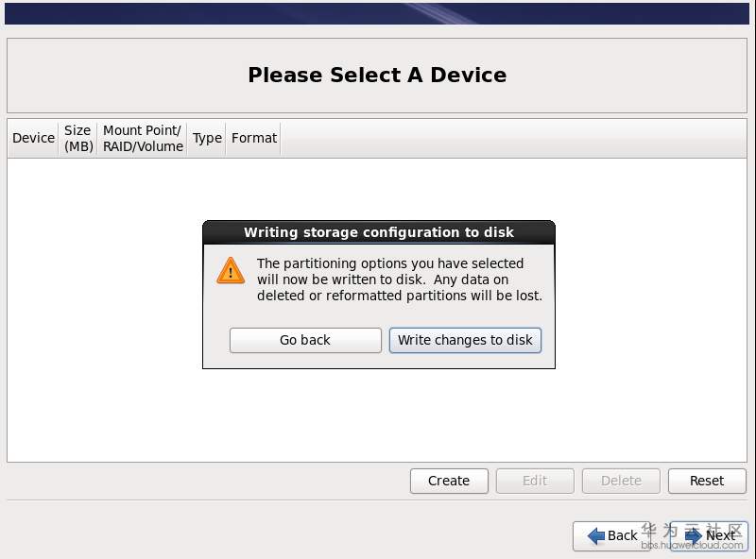Image resolution: width=756 pixels, height=559 pixels.
Task: Click the Please Select A Device heading
Action: (377, 76)
